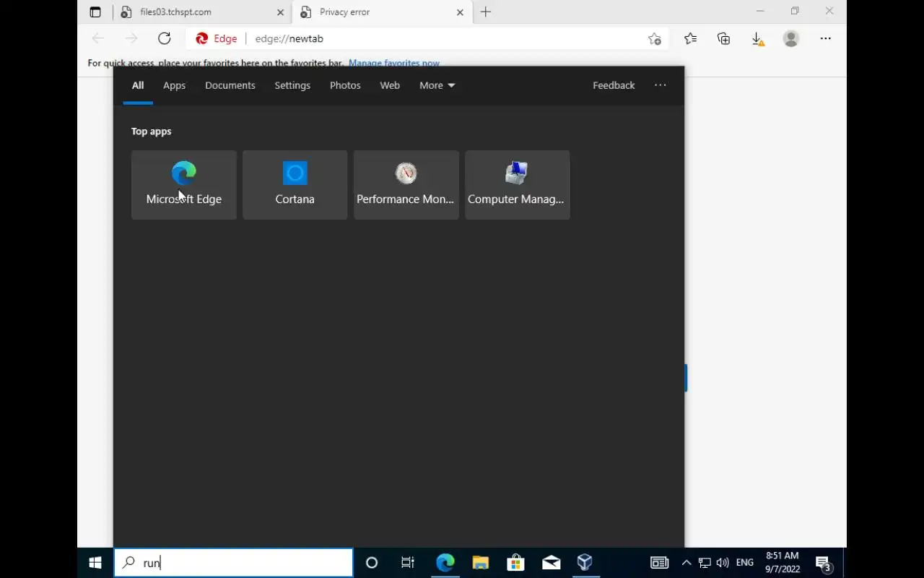Viewport: 924px width, 578px height.
Task: Open the notification center icon
Action: (824, 563)
